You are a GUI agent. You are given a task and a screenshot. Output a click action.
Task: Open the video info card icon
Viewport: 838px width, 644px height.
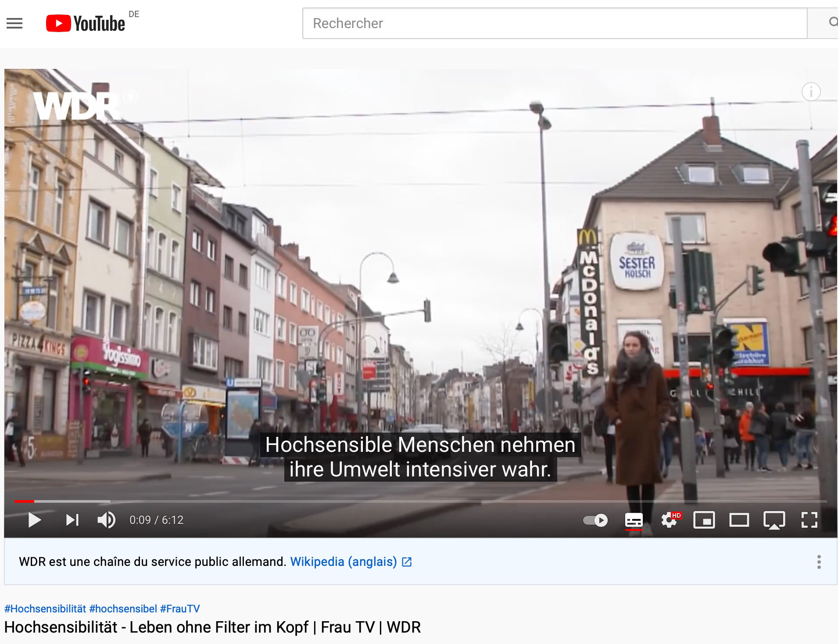coord(811,92)
